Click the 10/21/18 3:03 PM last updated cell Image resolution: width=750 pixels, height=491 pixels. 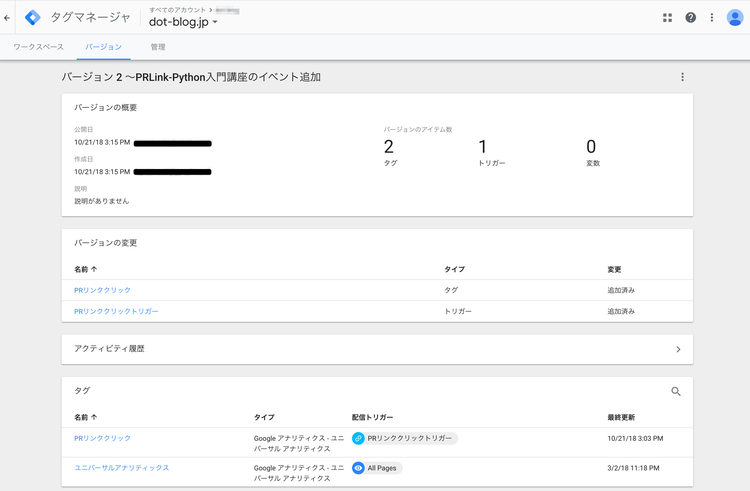pyautogui.click(x=635, y=438)
